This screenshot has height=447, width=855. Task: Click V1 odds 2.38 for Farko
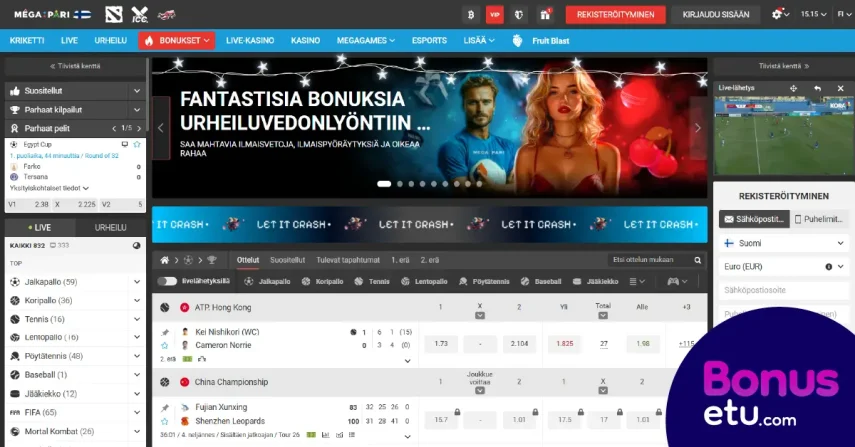coord(28,204)
